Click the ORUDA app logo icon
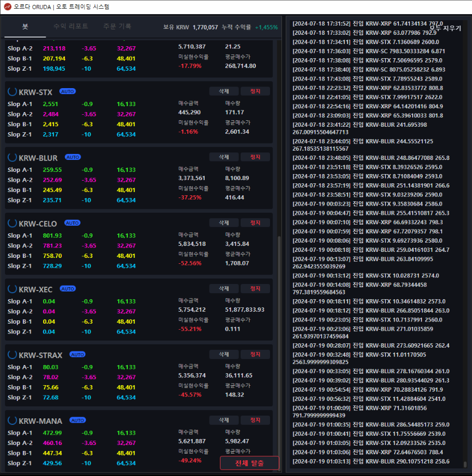This screenshot has width=472, height=476. [x=8, y=7]
